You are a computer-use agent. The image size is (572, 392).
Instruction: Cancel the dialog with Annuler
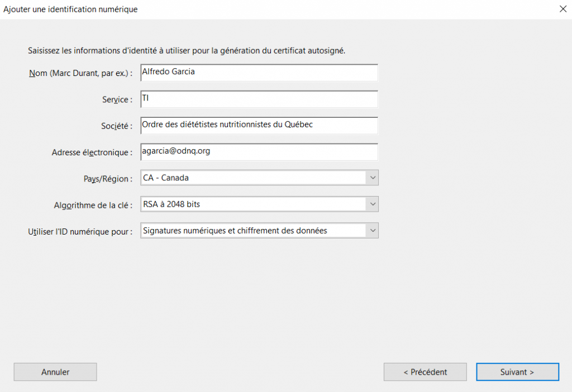[55, 372]
